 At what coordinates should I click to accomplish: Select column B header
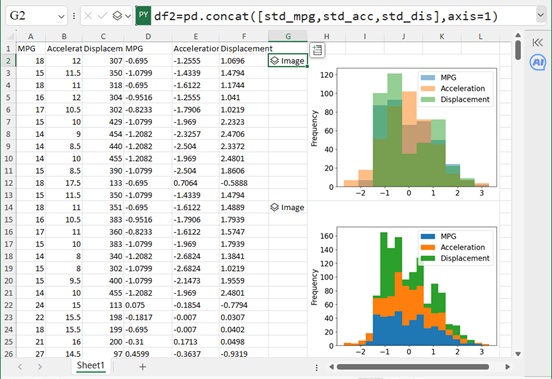(x=64, y=36)
